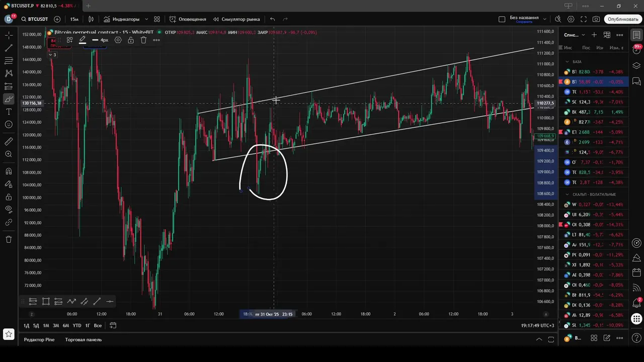The height and width of the screenshot is (362, 644).
Task: Open the Индикаторы indicators dialog
Action: (x=122, y=19)
